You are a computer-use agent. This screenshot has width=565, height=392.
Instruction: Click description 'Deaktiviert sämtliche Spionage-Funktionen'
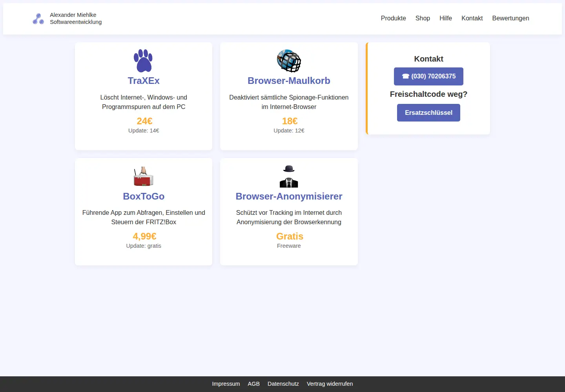[289, 102]
